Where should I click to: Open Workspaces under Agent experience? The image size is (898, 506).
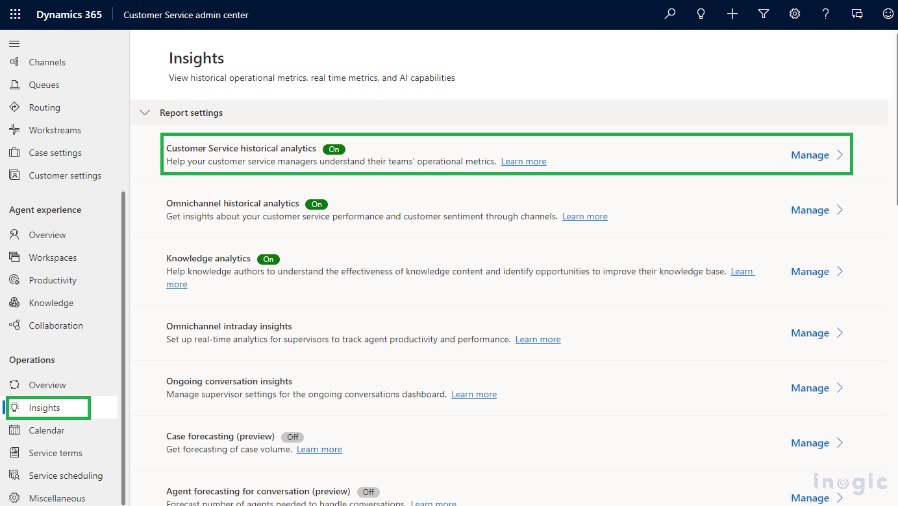(52, 258)
